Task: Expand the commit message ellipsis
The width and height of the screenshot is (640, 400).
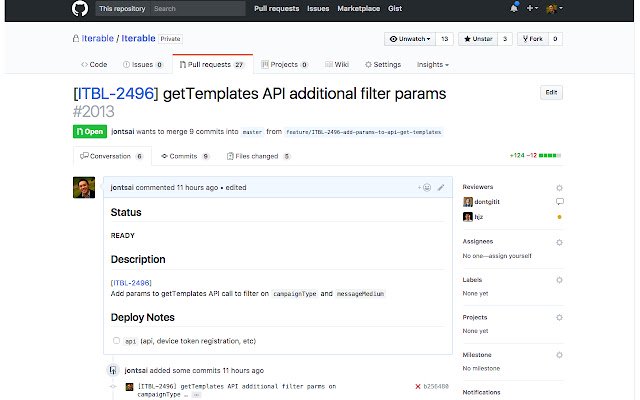Action: click(196, 395)
